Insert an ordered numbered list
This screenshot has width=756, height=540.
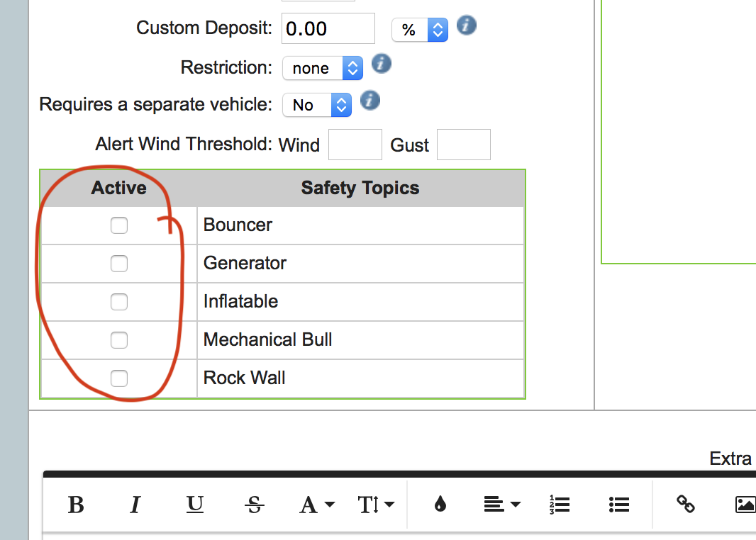(x=560, y=505)
